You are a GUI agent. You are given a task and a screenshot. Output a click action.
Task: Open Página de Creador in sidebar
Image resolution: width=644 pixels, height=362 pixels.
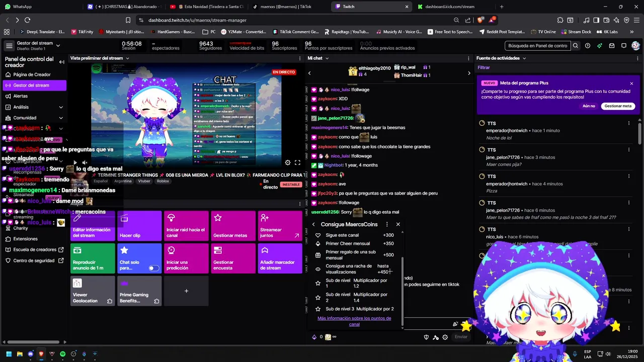pyautogui.click(x=32, y=74)
